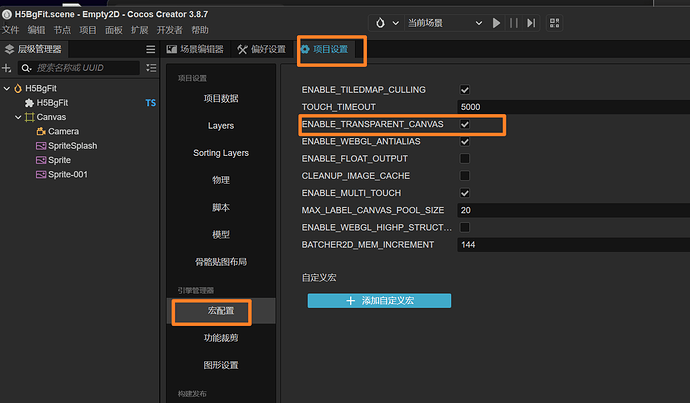Image resolution: width=690 pixels, height=403 pixels.
Task: Click the Camera node icon
Action: (41, 132)
